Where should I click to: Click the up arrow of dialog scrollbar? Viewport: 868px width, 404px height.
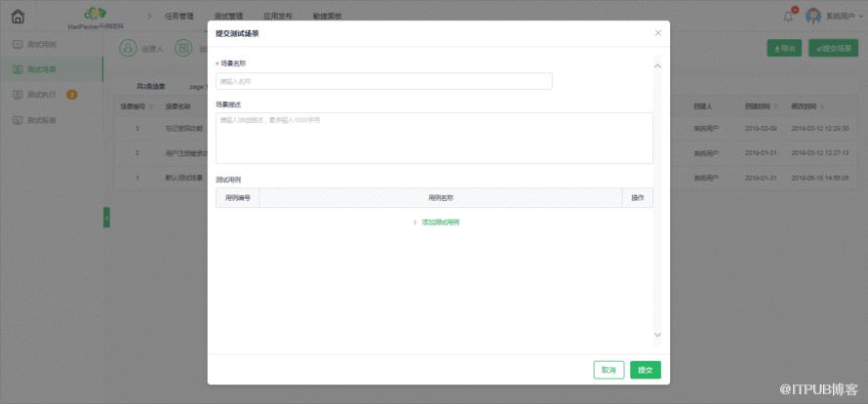pyautogui.click(x=657, y=66)
